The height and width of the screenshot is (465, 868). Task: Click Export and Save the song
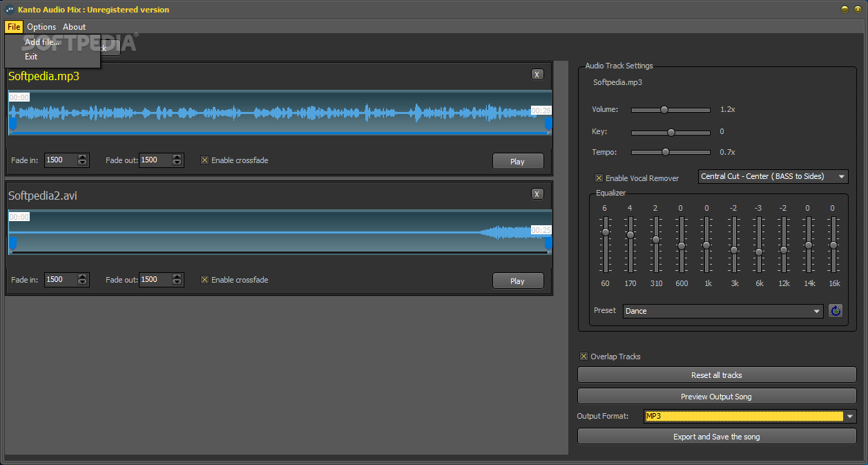[717, 437]
